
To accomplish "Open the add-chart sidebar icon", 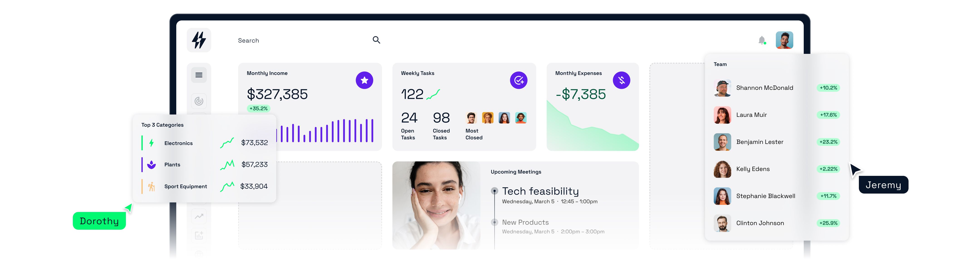I will click(x=198, y=235).
